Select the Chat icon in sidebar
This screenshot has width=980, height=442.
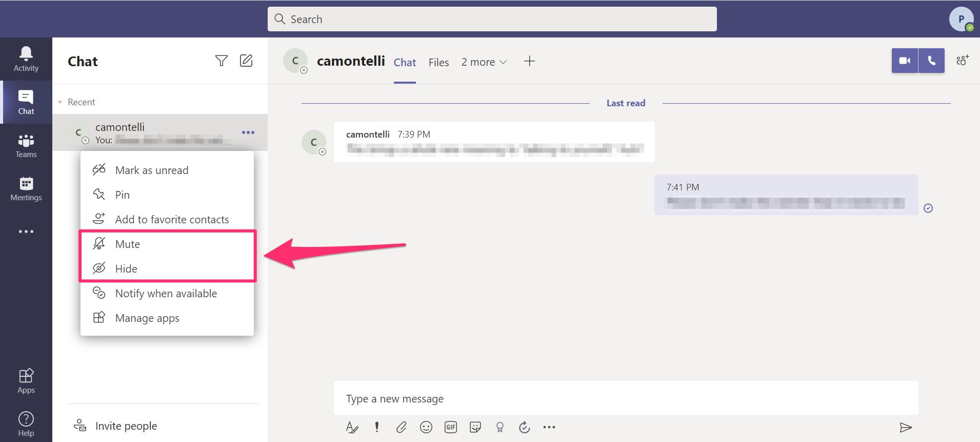click(x=26, y=102)
